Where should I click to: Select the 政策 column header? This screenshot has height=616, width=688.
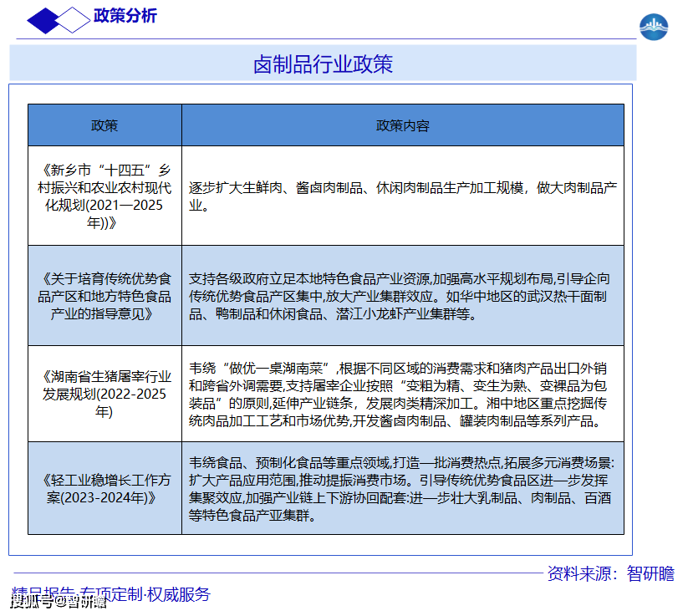[104, 125]
